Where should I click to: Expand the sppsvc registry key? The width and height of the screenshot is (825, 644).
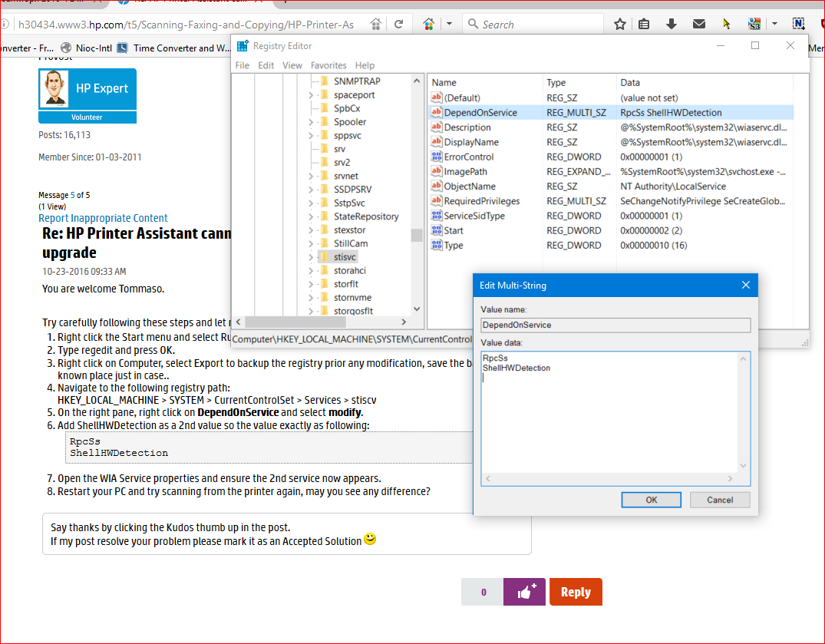pos(310,136)
